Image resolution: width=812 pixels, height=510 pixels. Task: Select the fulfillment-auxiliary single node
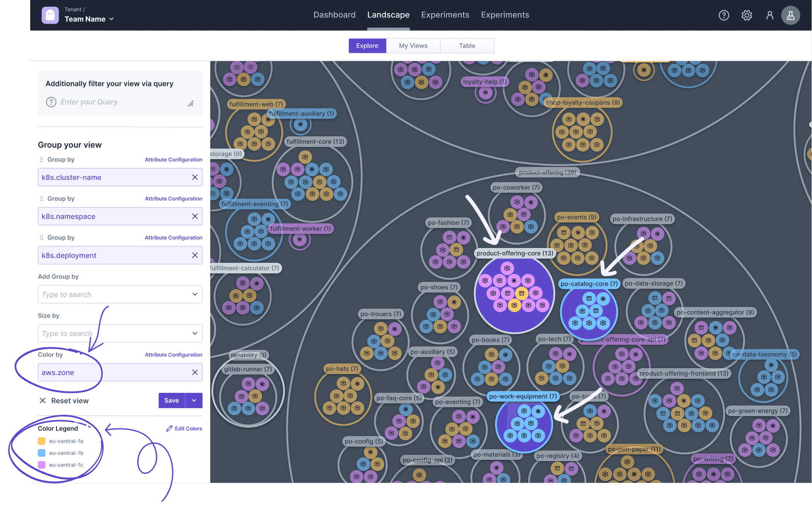301,124
